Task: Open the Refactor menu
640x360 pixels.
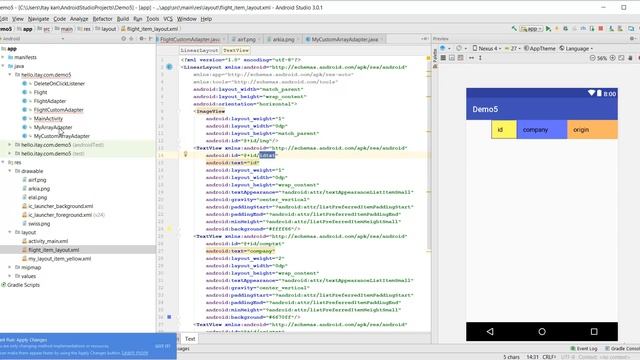Action: [102, 19]
